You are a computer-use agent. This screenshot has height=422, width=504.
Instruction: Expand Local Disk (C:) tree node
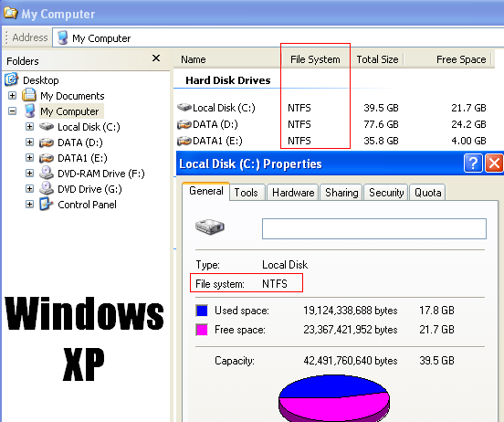point(29,126)
